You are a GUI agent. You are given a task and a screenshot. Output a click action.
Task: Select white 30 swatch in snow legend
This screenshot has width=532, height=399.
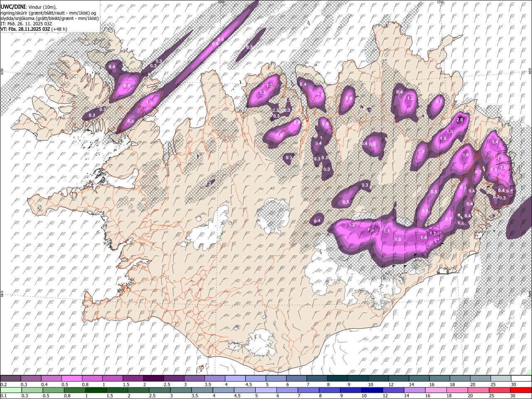click(x=521, y=378)
